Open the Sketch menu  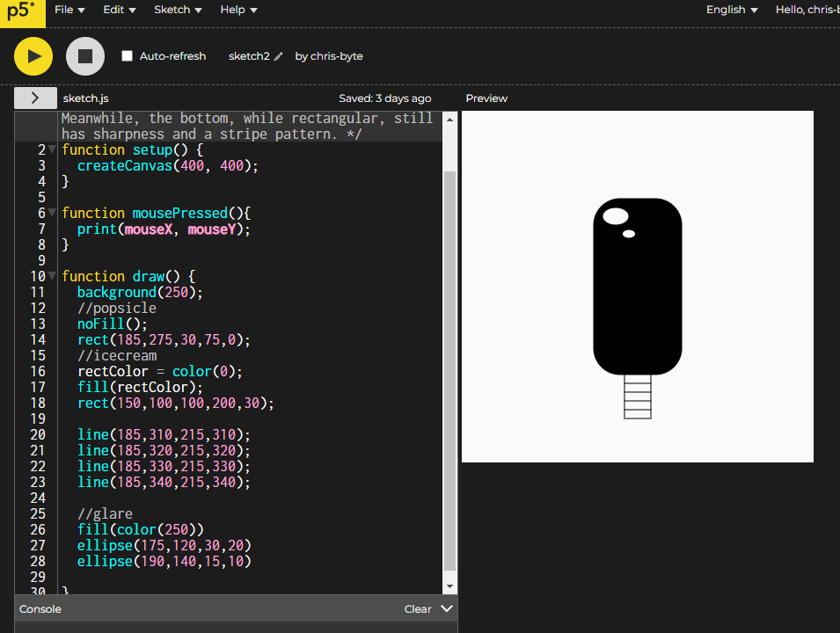click(x=178, y=10)
